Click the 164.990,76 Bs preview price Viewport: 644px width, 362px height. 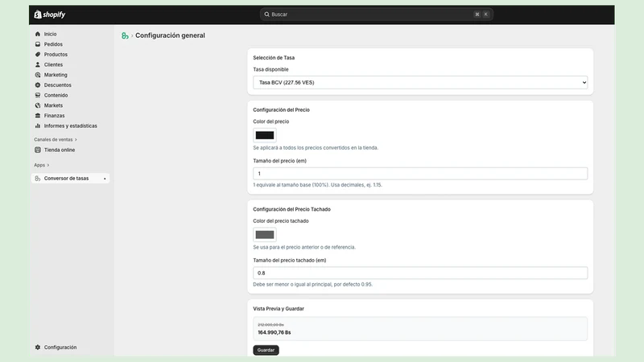275,332
